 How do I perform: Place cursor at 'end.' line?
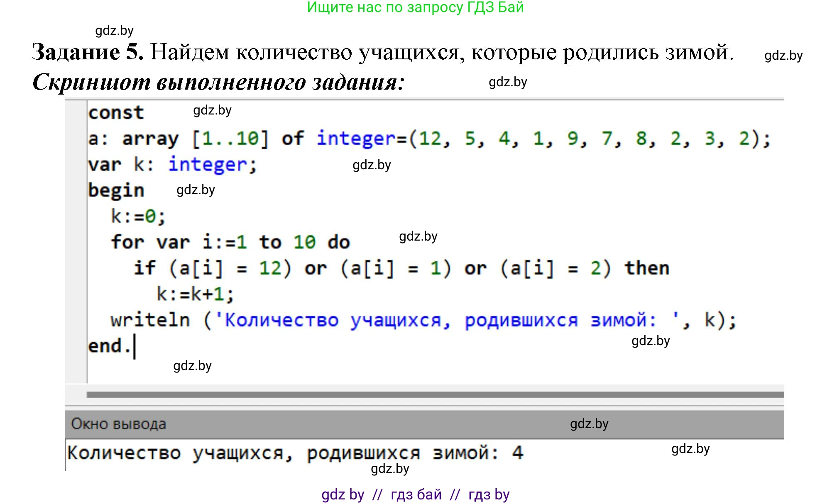pos(110,346)
